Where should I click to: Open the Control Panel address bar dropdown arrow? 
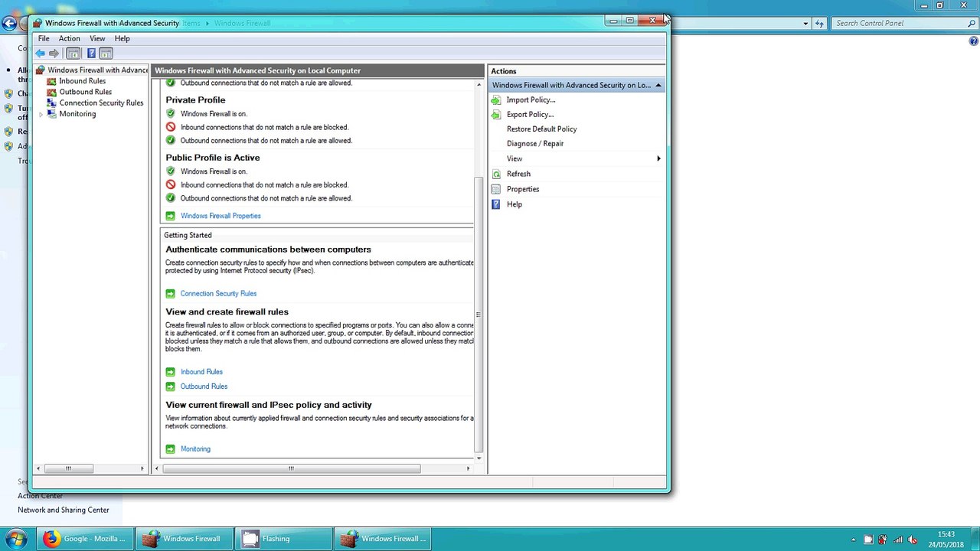pos(805,24)
